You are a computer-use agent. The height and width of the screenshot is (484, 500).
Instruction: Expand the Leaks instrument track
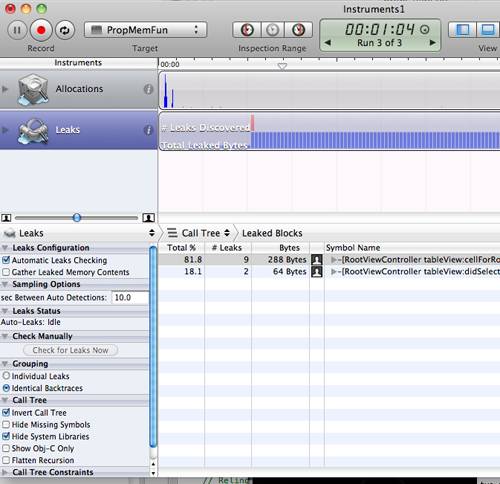point(5,130)
